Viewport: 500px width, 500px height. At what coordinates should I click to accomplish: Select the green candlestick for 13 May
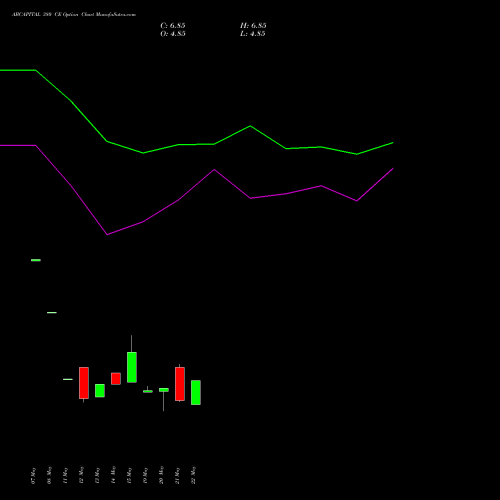(x=100, y=390)
